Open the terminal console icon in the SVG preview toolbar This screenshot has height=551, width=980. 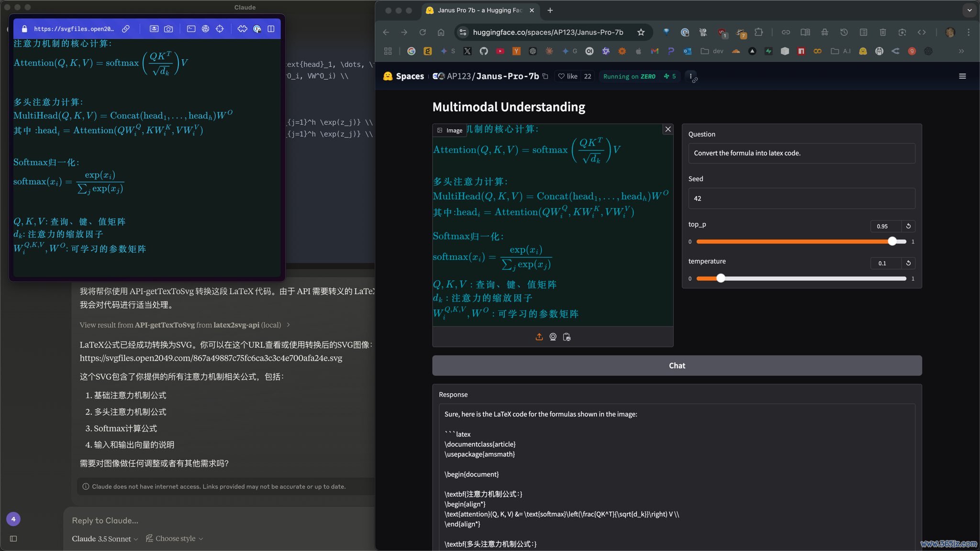[x=191, y=29]
